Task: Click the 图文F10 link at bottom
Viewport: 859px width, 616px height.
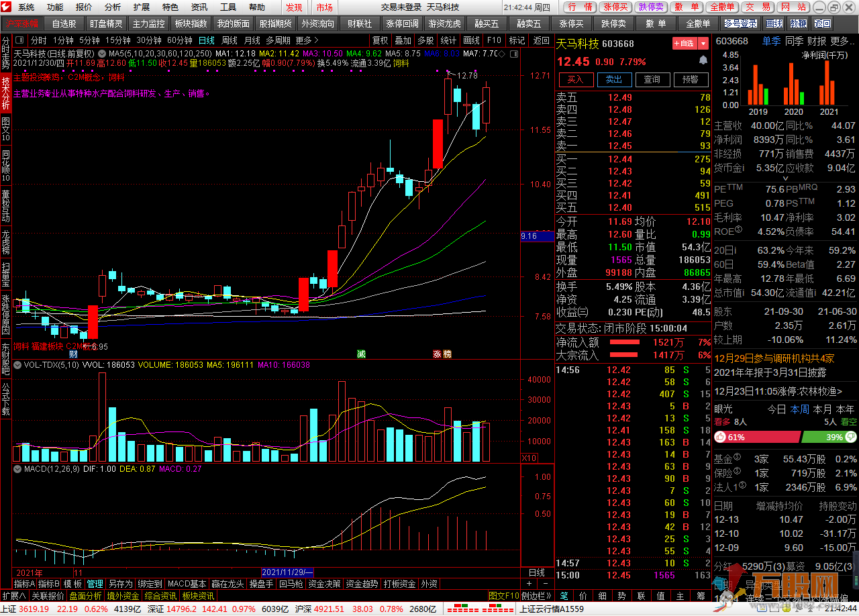Action: (x=503, y=595)
